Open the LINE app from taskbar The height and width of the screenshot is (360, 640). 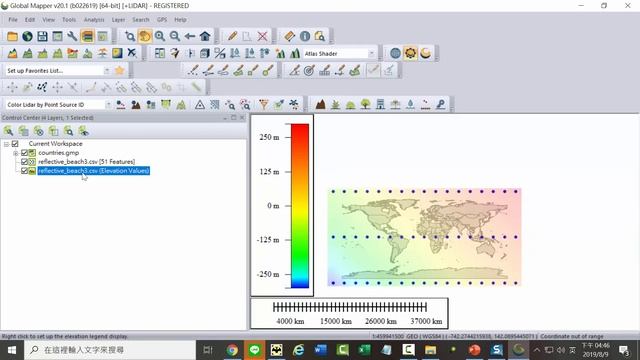pyautogui.click(x=254, y=350)
